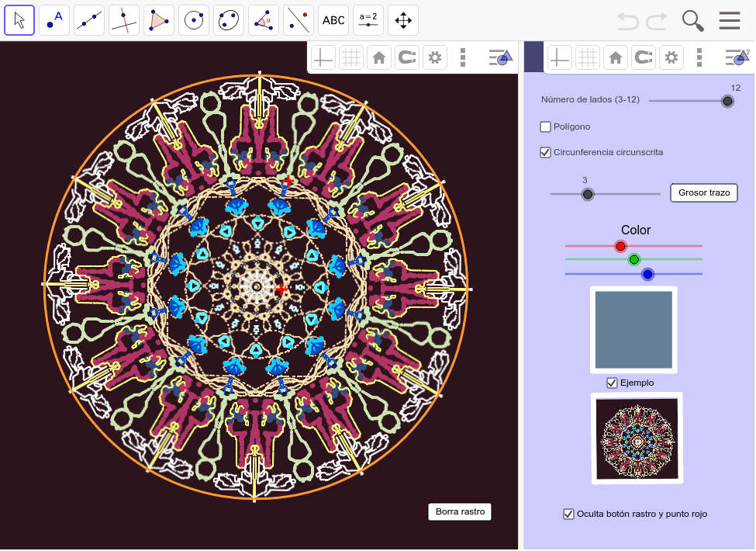Screen dimensions: 756x551
Task: Select the Circle with center tool
Action: 194,20
